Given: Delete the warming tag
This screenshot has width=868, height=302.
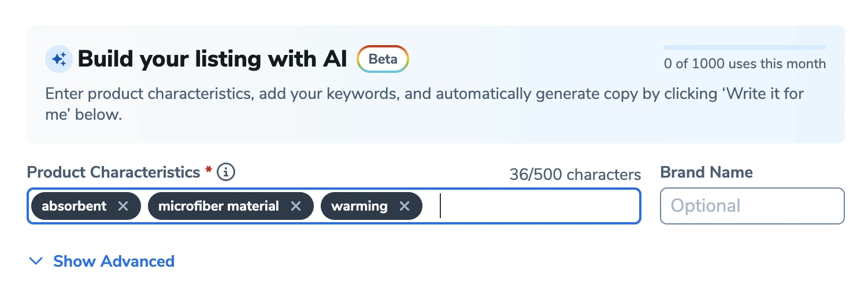Looking at the screenshot, I should pyautogui.click(x=405, y=206).
